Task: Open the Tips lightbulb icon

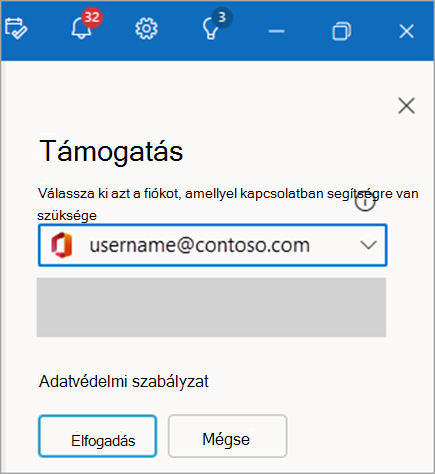Action: coord(210,29)
